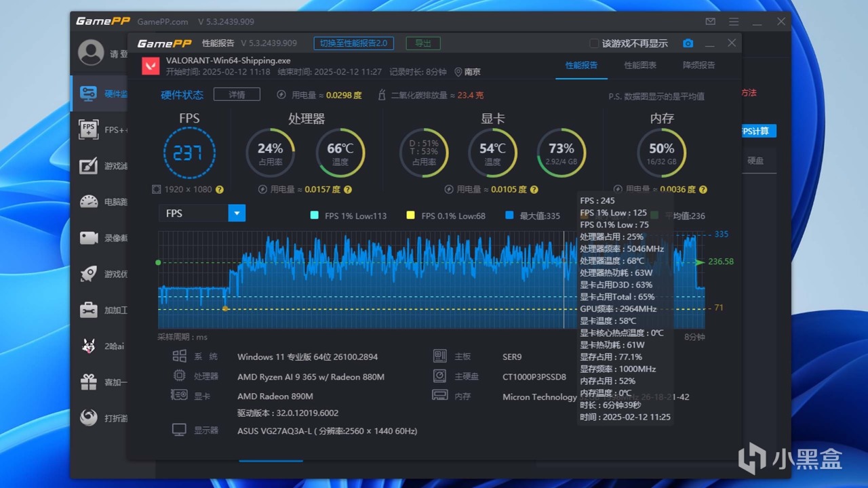Take a screenshot with the blue camera icon
Screen dimensions: 868x488
point(688,43)
